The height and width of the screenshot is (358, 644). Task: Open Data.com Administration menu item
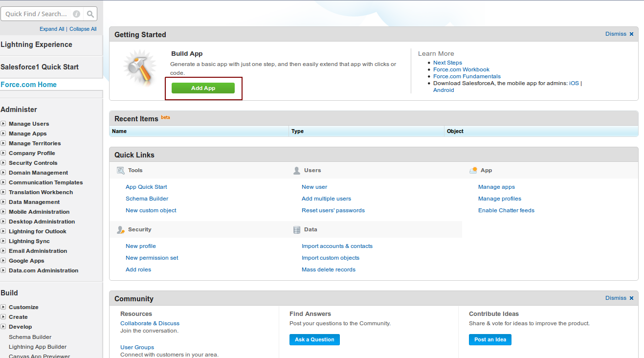(x=44, y=270)
